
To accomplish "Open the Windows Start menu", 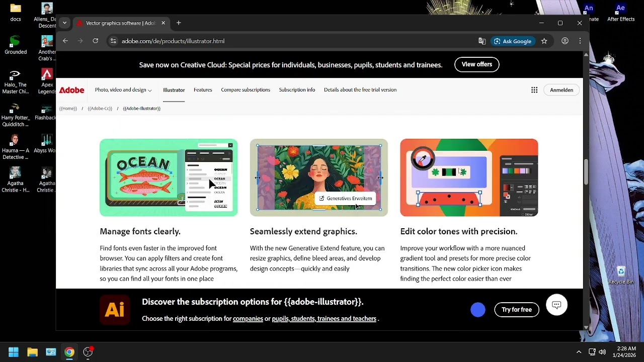I will coord(14,352).
